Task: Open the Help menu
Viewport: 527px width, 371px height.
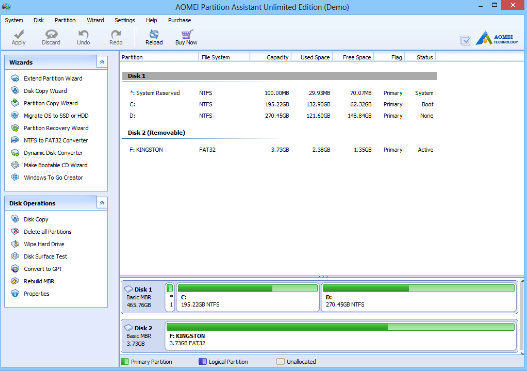Action: tap(151, 20)
